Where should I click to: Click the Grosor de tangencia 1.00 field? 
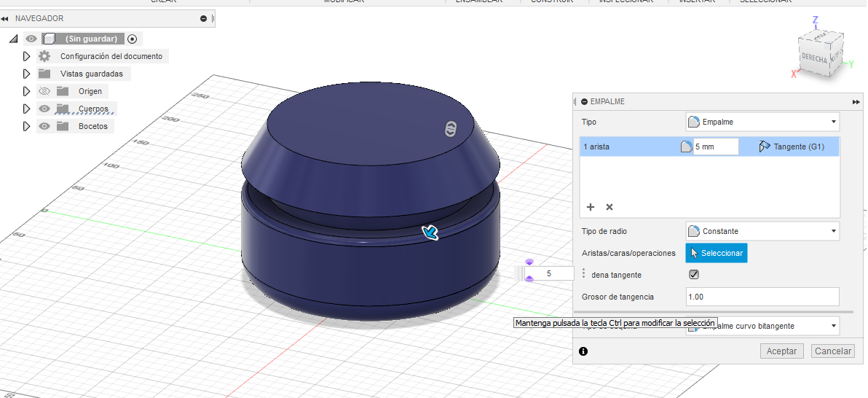coord(762,297)
